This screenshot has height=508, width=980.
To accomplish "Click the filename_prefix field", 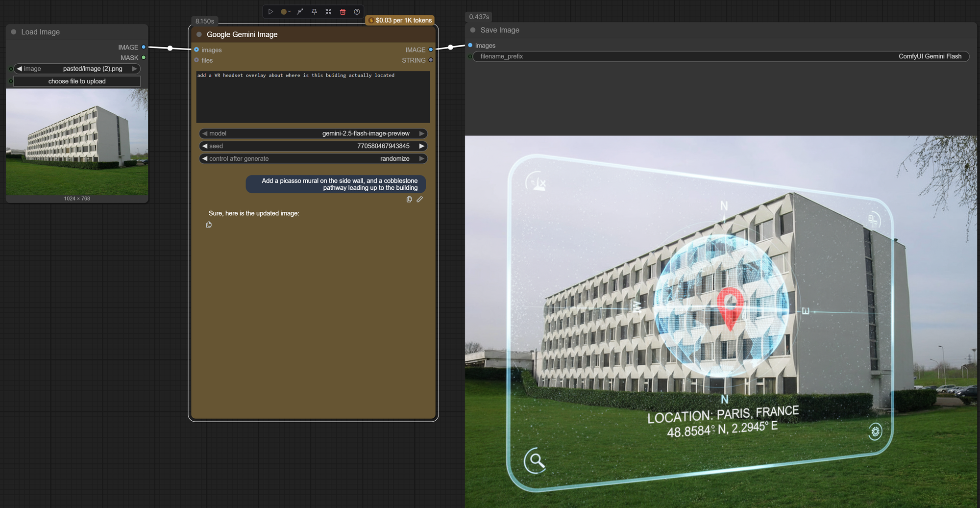I will point(720,56).
